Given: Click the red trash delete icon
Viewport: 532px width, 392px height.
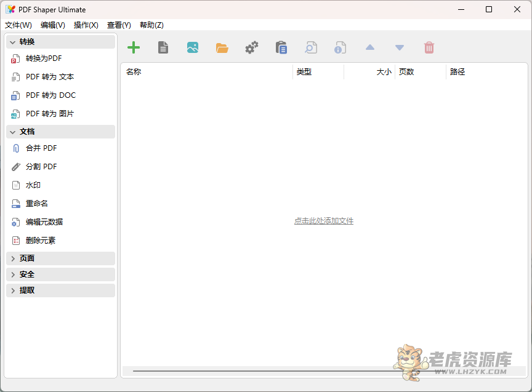Looking at the screenshot, I should pyautogui.click(x=429, y=47).
